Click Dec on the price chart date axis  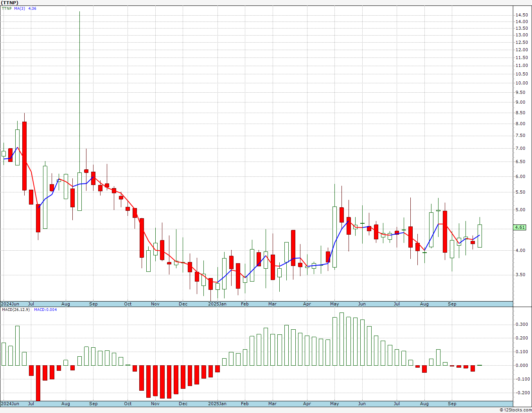tap(183, 304)
